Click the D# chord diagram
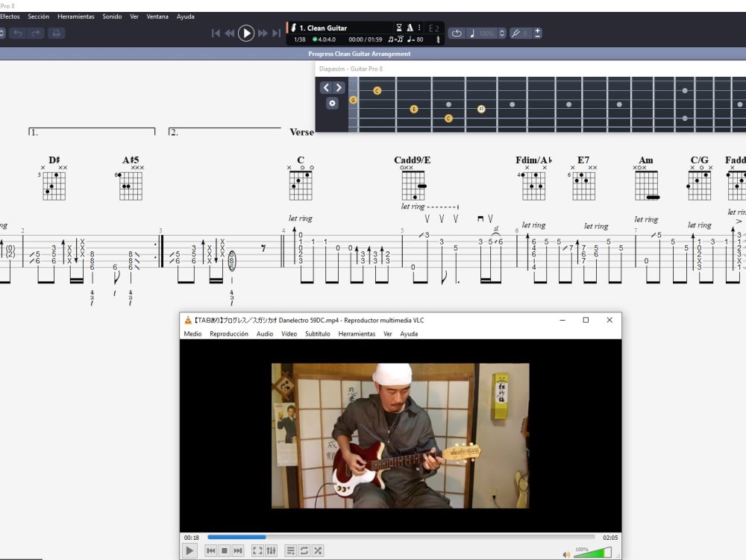The width and height of the screenshot is (746, 560). [54, 183]
